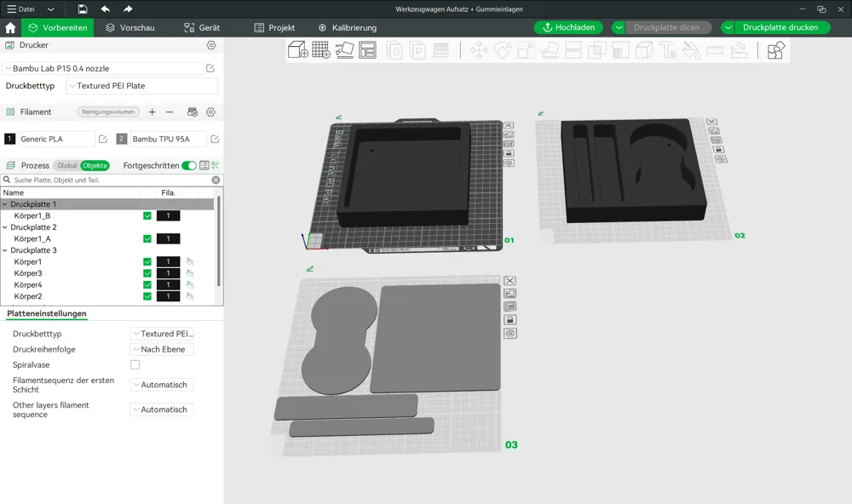This screenshot has height=504, width=852.
Task: Click the redo arrow in title bar
Action: [128, 9]
